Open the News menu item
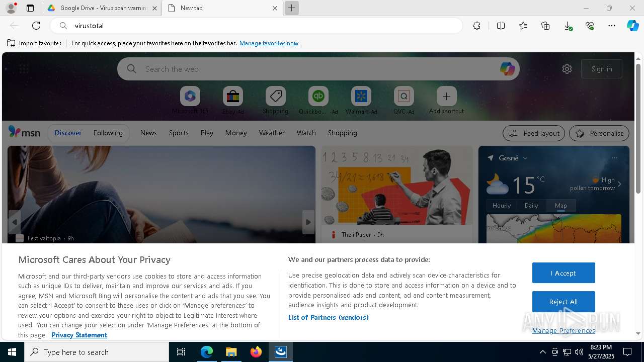Screen dimensions: 644x362 coord(148,133)
